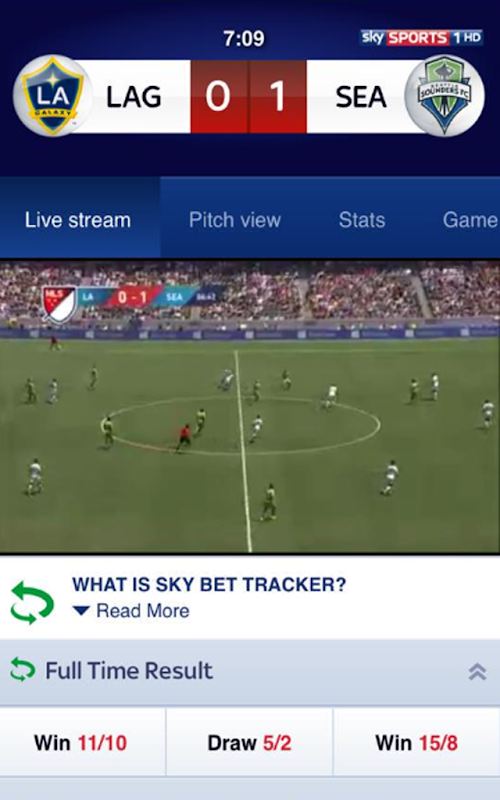Switch to the Game tab
The width and height of the screenshot is (500, 800).
coord(470,220)
